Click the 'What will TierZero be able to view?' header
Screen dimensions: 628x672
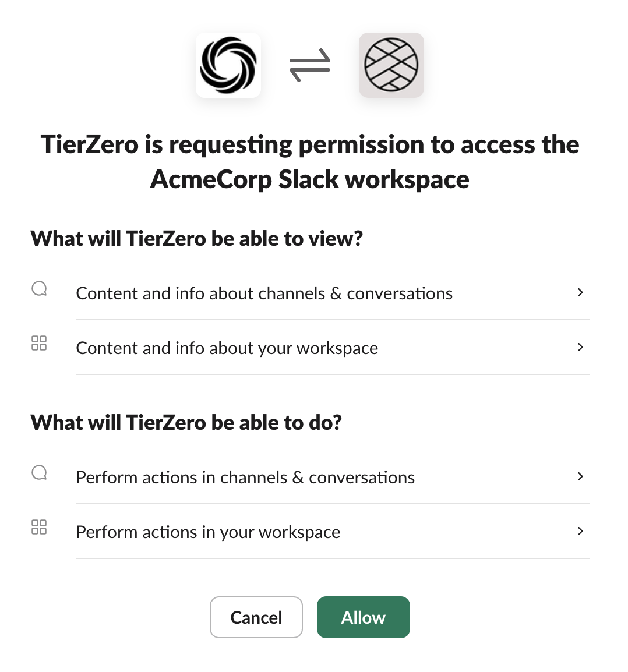pos(196,238)
